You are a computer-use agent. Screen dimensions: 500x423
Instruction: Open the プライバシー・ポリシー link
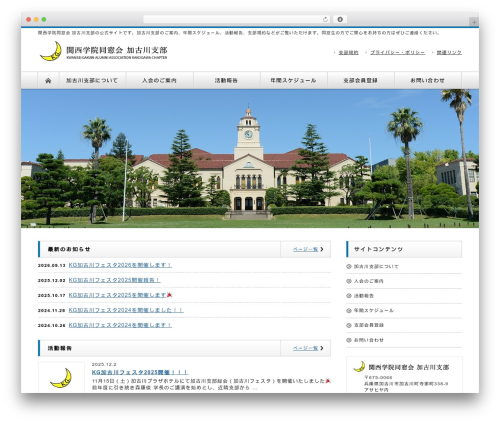pyautogui.click(x=398, y=52)
